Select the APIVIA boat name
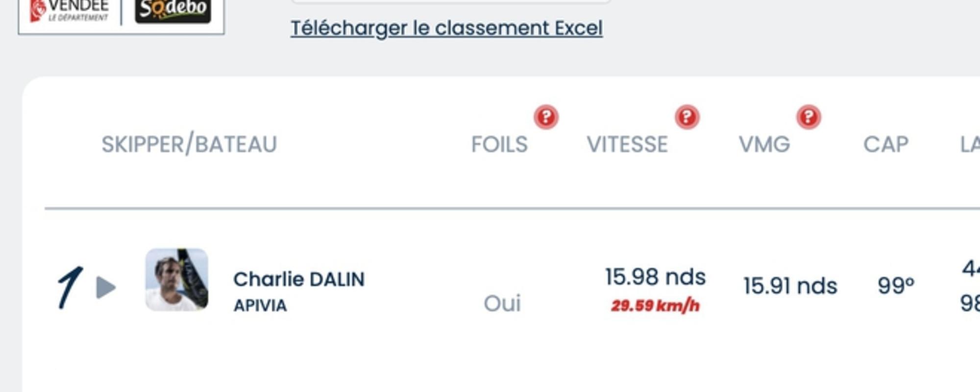 [260, 305]
